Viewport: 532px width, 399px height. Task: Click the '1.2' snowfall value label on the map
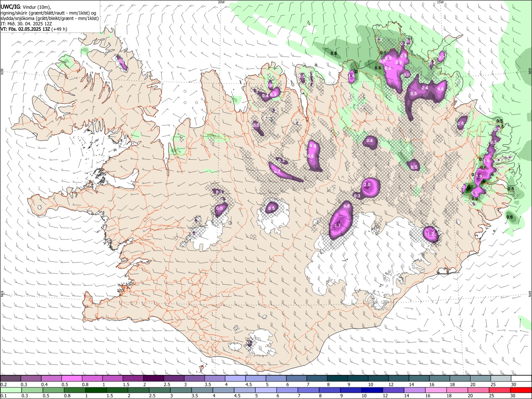(431, 234)
